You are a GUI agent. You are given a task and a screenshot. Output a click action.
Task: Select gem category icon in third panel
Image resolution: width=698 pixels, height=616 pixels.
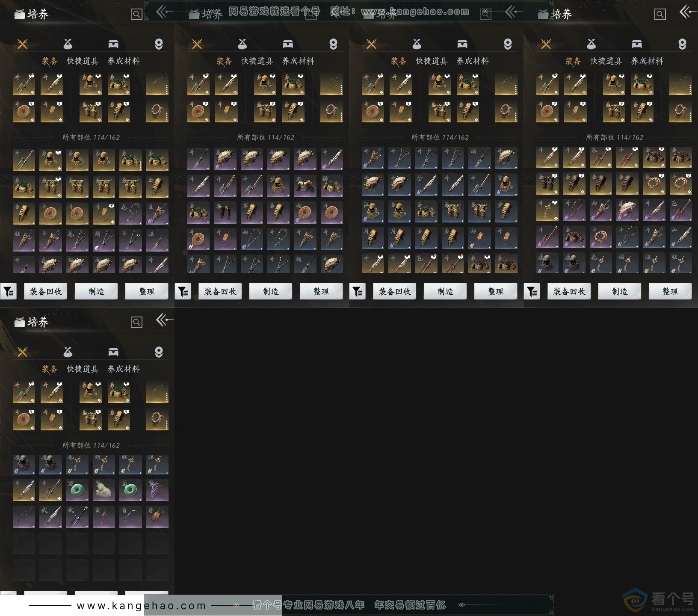pos(508,44)
